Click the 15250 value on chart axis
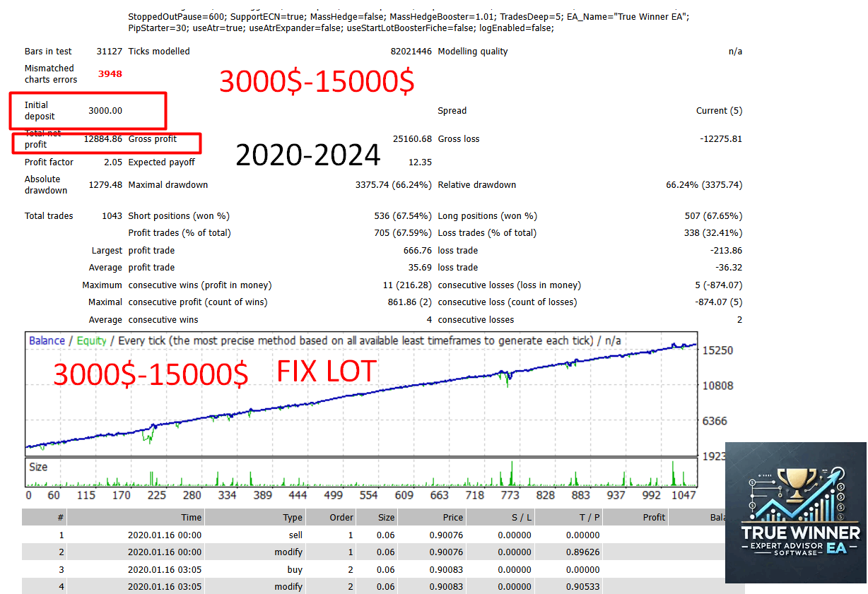 717,350
